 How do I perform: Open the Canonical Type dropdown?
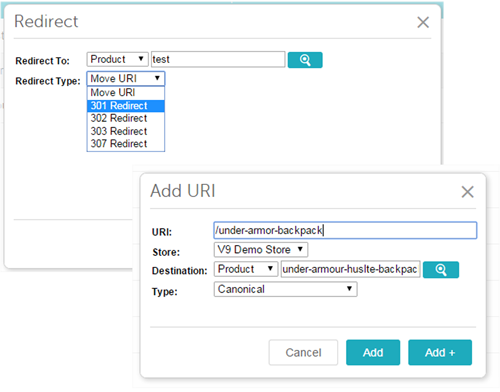pyautogui.click(x=285, y=289)
